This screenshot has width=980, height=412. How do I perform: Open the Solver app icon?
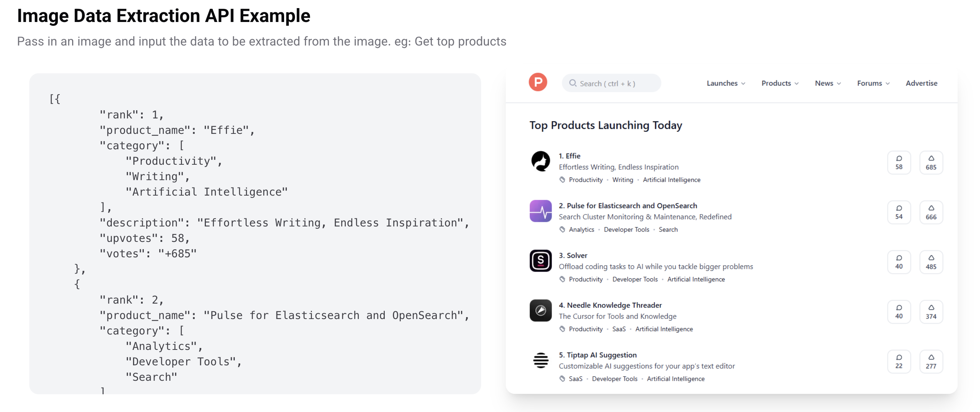coord(541,261)
